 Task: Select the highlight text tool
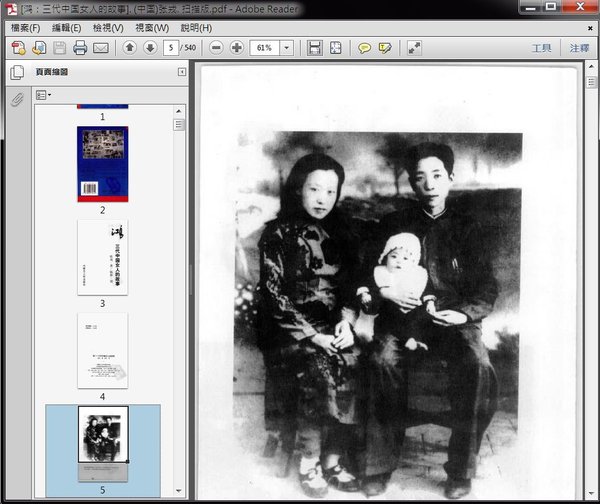point(385,48)
